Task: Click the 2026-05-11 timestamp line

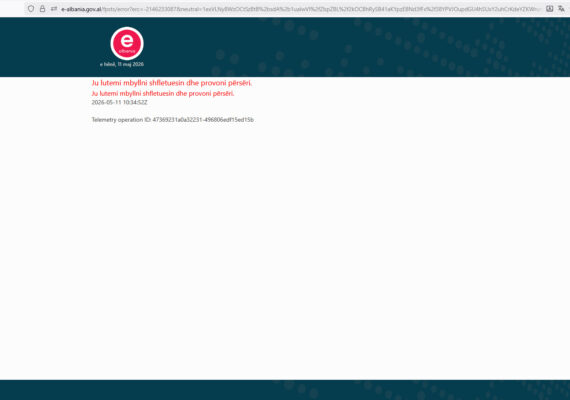Action: coord(119,103)
